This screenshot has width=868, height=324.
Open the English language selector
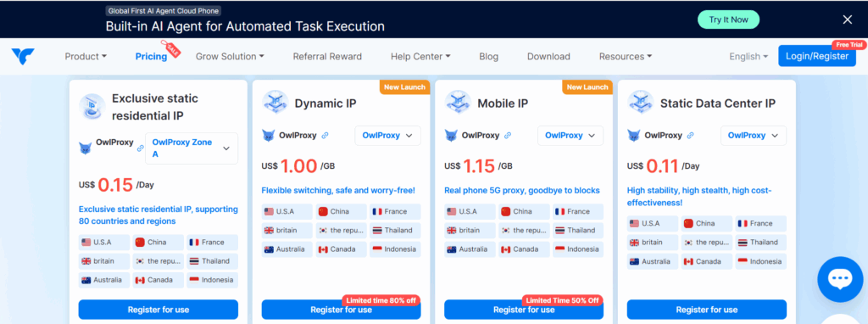click(x=748, y=57)
